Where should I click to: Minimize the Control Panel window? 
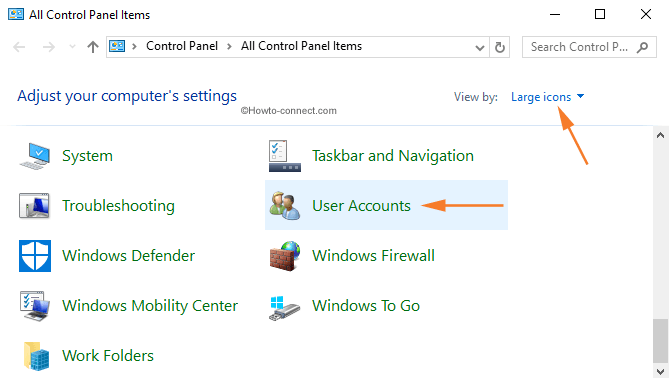[555, 14]
